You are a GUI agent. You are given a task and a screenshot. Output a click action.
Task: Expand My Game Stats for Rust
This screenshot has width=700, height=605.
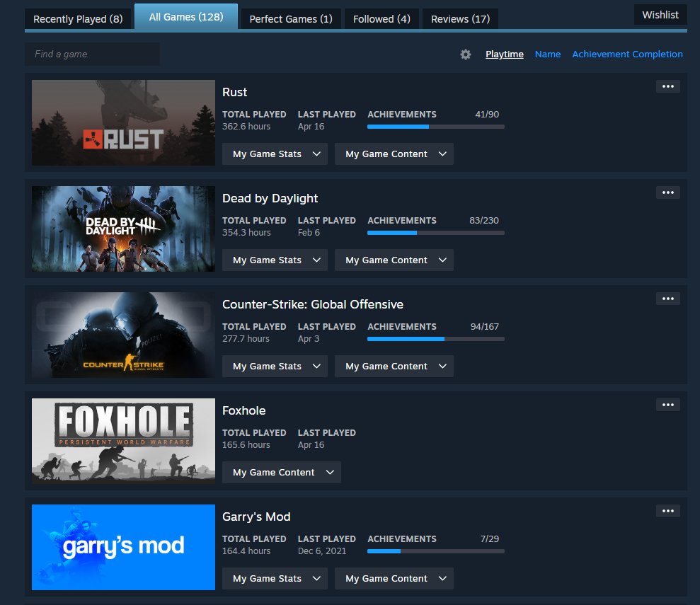tap(275, 154)
